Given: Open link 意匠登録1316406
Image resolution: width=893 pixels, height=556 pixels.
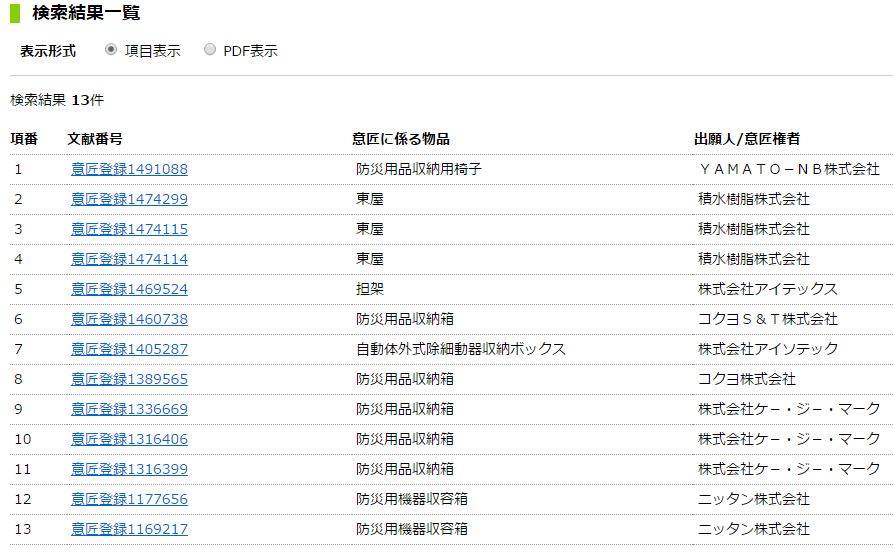Looking at the screenshot, I should coord(129,439).
